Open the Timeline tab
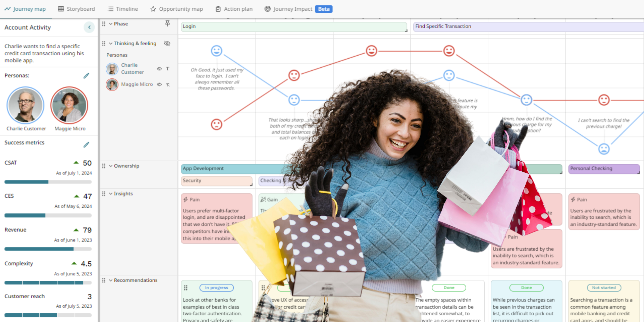The image size is (644, 322). 123,9
